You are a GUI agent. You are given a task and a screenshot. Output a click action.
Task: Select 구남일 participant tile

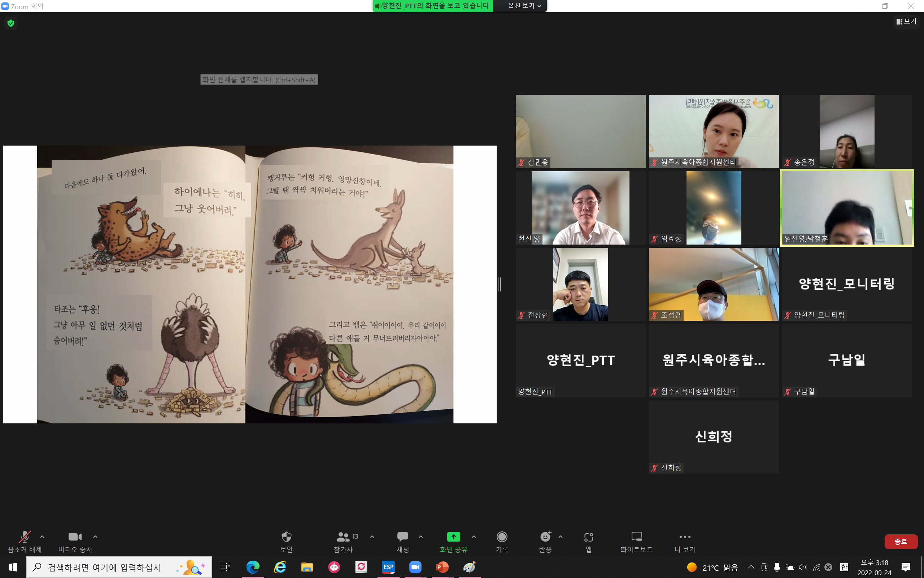846,361
